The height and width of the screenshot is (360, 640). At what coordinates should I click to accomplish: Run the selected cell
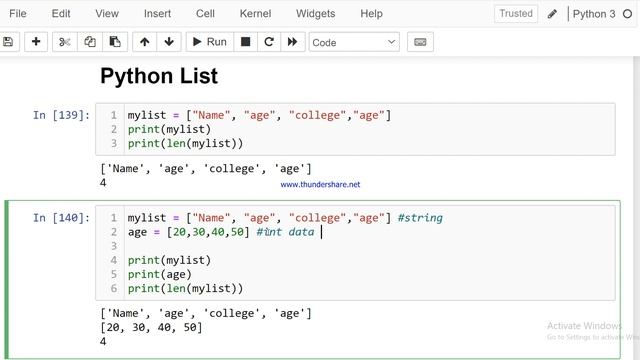click(210, 42)
